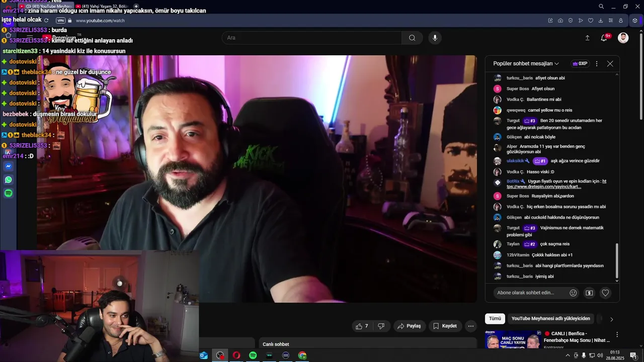Click the VPN badge in address bar
Image resolution: width=644 pixels, height=362 pixels.
(x=61, y=21)
